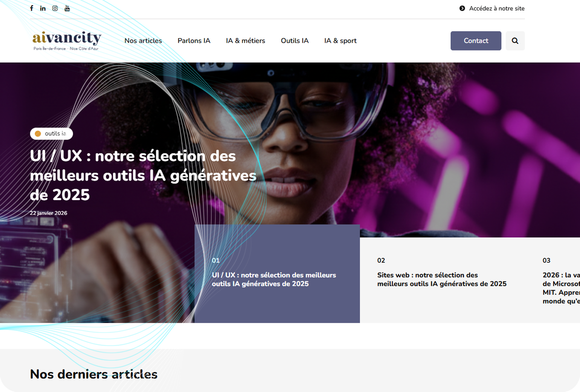
Task: Select slide 02 Sites web card
Action: click(x=443, y=280)
